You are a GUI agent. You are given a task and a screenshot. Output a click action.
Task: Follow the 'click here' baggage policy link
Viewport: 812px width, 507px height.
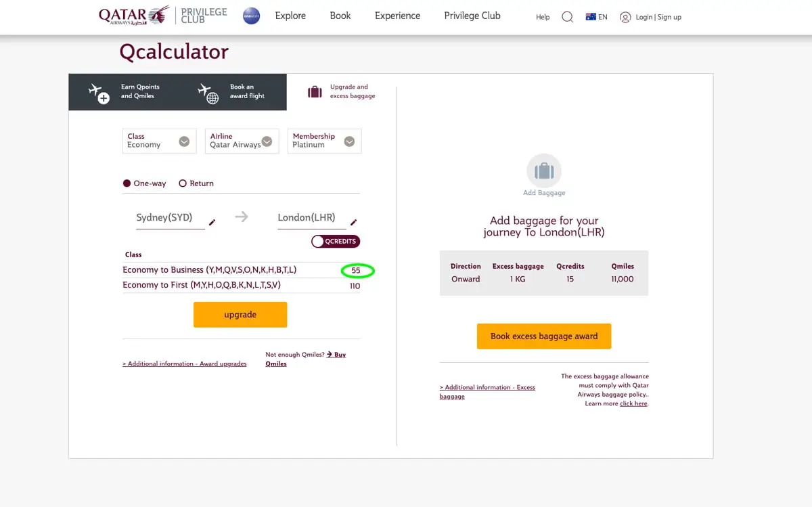pyautogui.click(x=634, y=403)
